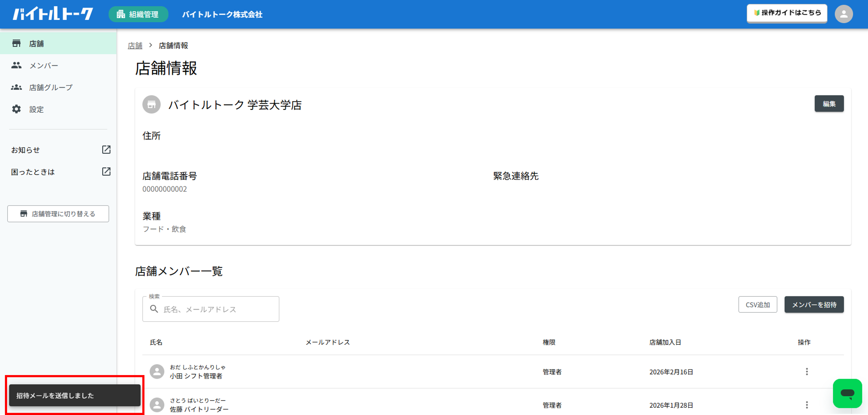Image resolution: width=868 pixels, height=415 pixels.
Task: Click store phone number 00000000002
Action: tap(164, 189)
